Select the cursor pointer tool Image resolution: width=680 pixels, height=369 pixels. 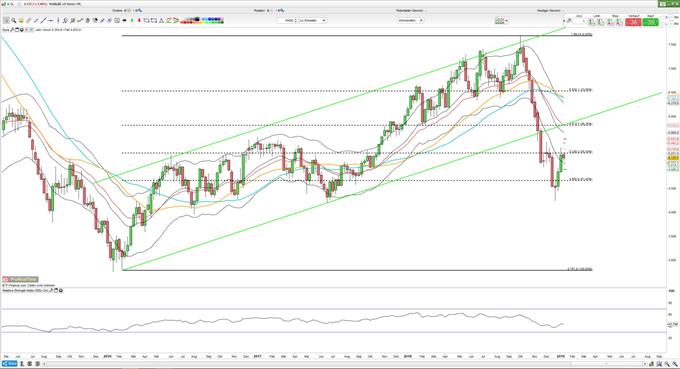coord(6,20)
